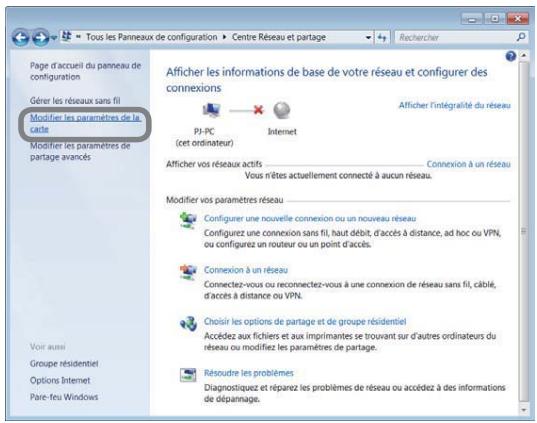
Task: Open 'Groupe résidentiel' in Voir aussi
Action: (x=64, y=363)
